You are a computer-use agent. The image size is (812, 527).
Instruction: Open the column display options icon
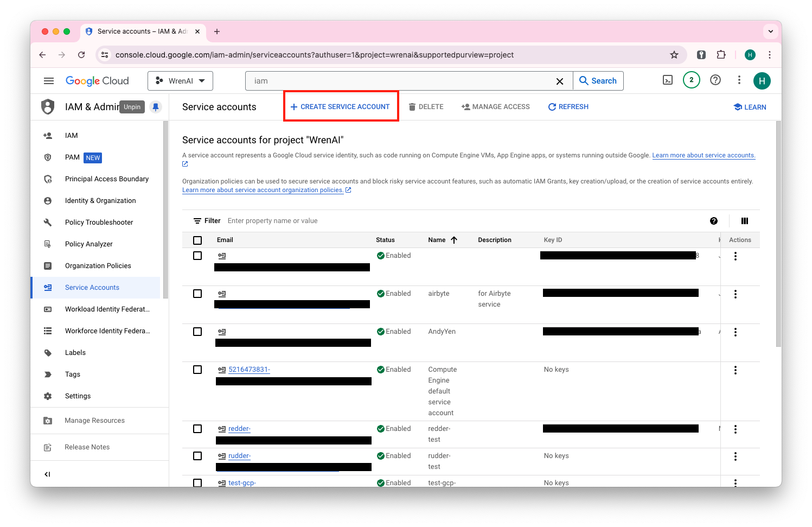pos(745,221)
